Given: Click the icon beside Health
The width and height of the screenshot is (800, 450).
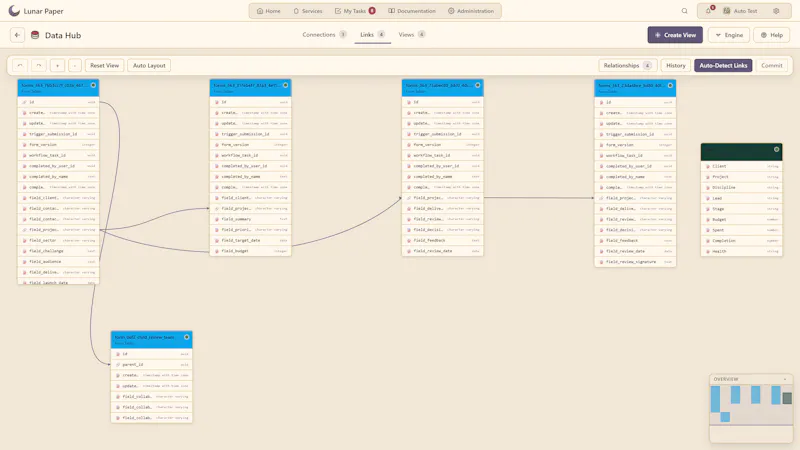Looking at the screenshot, I should pyautogui.click(x=708, y=252).
